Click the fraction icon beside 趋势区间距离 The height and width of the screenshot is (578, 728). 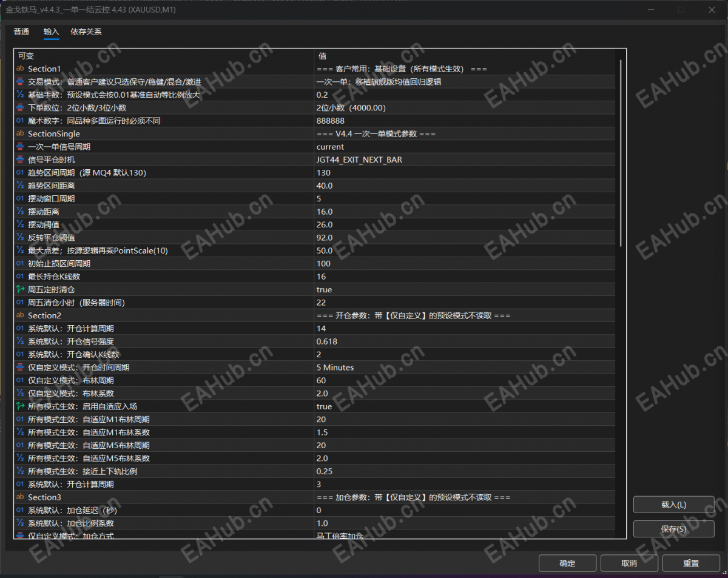[20, 186]
